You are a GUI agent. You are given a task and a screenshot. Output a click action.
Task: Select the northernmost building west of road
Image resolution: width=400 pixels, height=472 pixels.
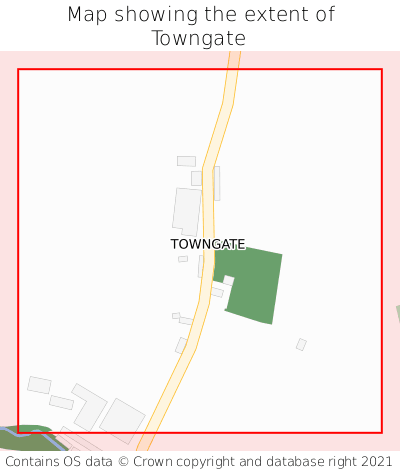(186, 161)
